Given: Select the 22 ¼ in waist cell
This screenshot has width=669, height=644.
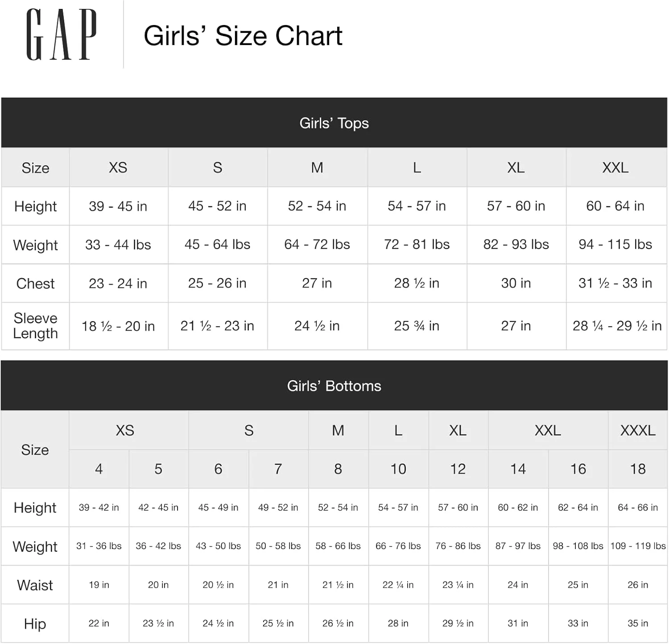Looking at the screenshot, I should (398, 585).
